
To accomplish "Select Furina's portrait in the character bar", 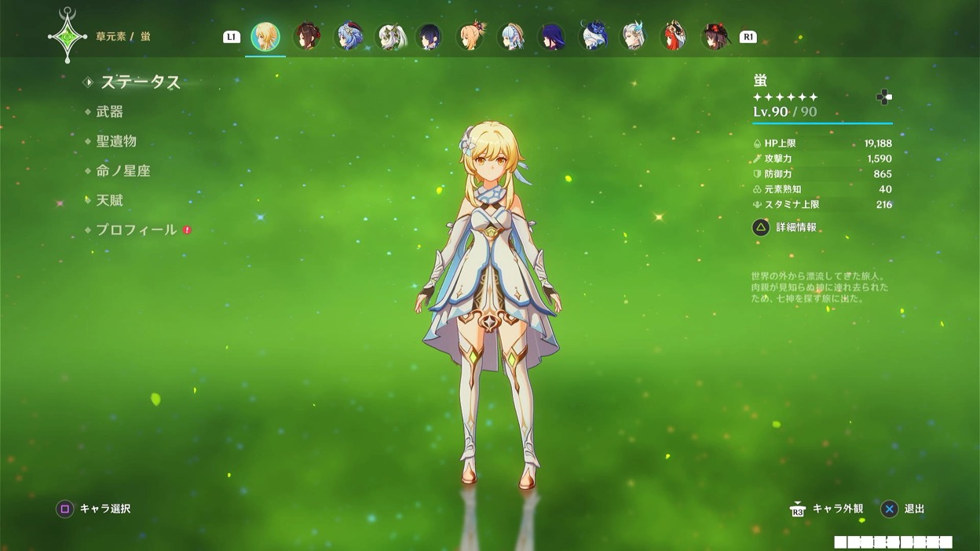I will click(x=592, y=37).
